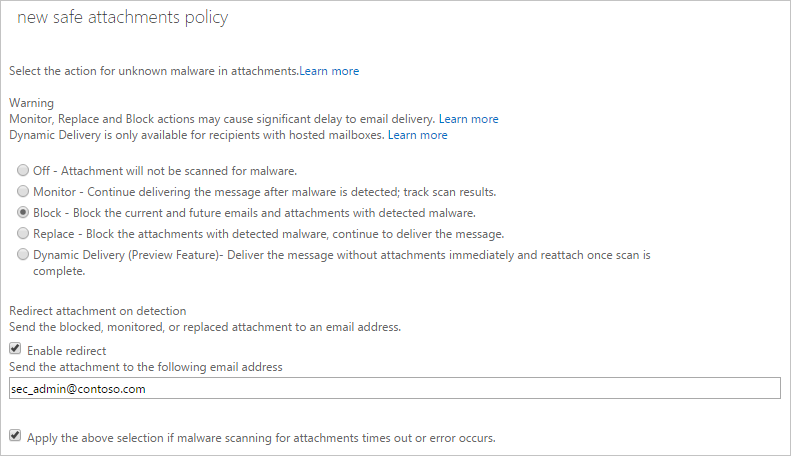
Task: Open Learn more about unknown malware actions
Action: coord(329,71)
